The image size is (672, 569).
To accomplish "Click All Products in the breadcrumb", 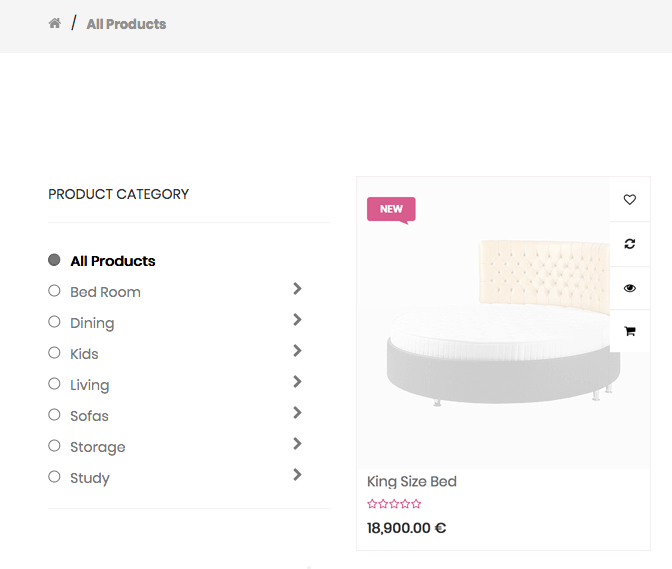I will 126,24.
